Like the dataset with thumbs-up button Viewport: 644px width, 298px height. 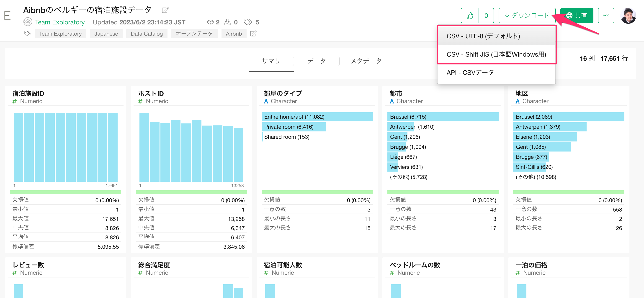pyautogui.click(x=470, y=16)
